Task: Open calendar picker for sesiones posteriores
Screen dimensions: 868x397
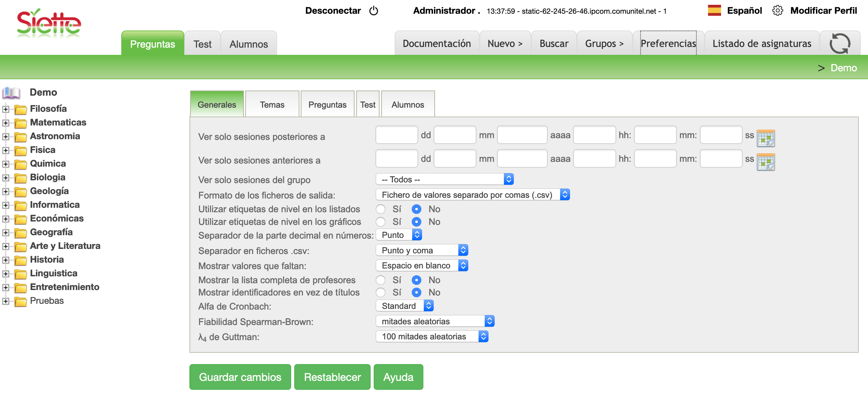Action: tap(766, 138)
